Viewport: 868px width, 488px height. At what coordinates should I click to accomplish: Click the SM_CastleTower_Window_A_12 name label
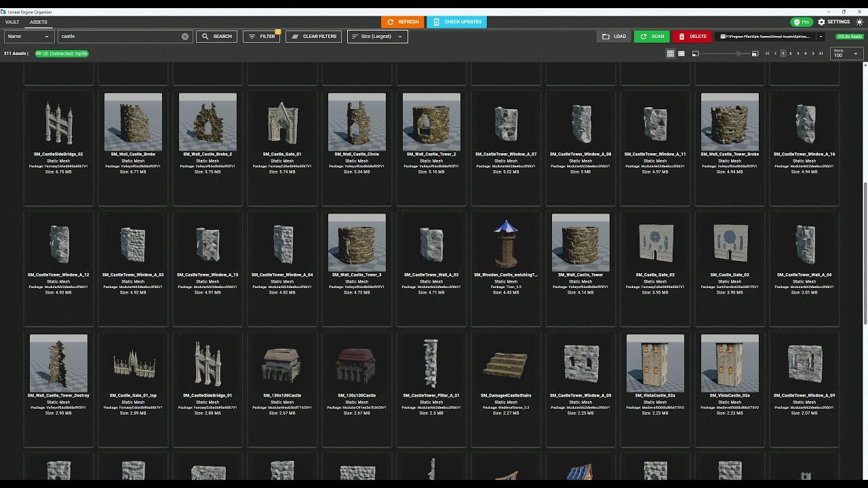pyautogui.click(x=58, y=275)
